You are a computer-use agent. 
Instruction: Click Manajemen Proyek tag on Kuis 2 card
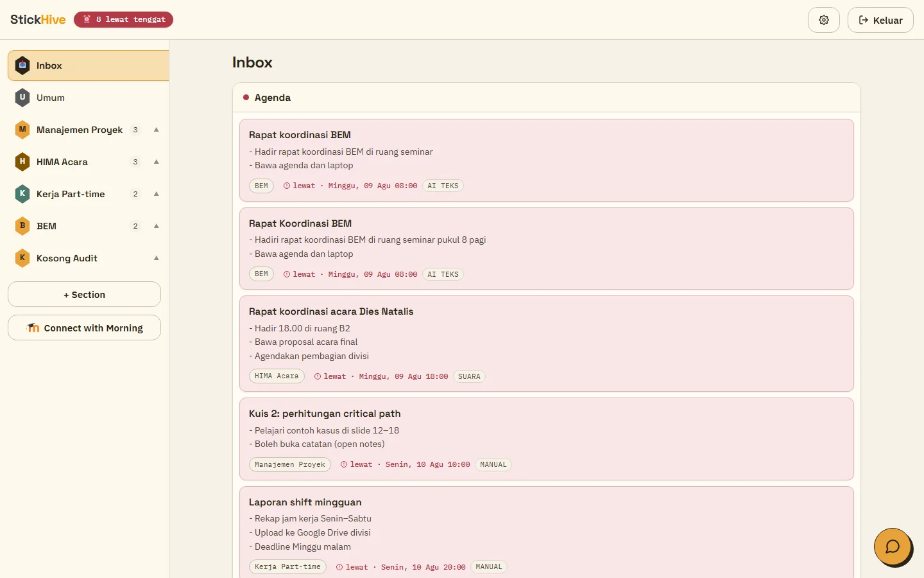pos(290,464)
